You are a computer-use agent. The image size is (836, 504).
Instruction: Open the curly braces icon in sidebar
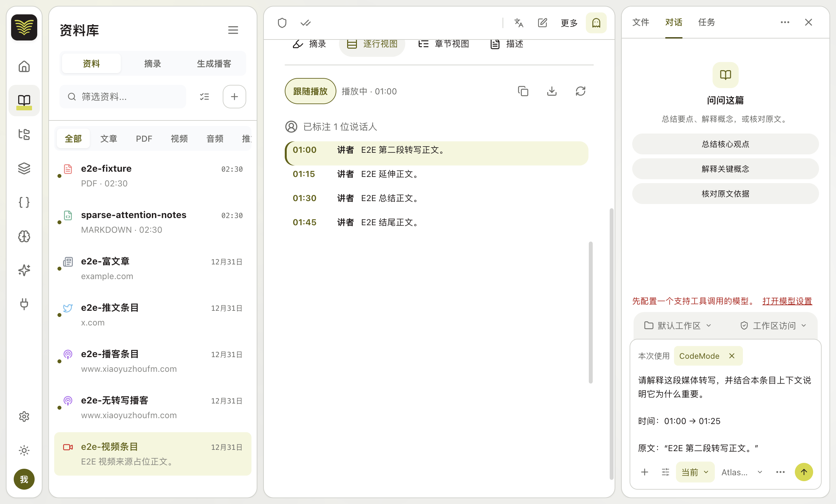click(24, 202)
